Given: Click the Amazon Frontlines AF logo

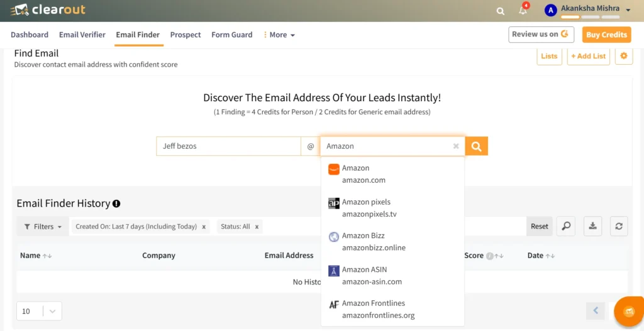Looking at the screenshot, I should tap(334, 305).
